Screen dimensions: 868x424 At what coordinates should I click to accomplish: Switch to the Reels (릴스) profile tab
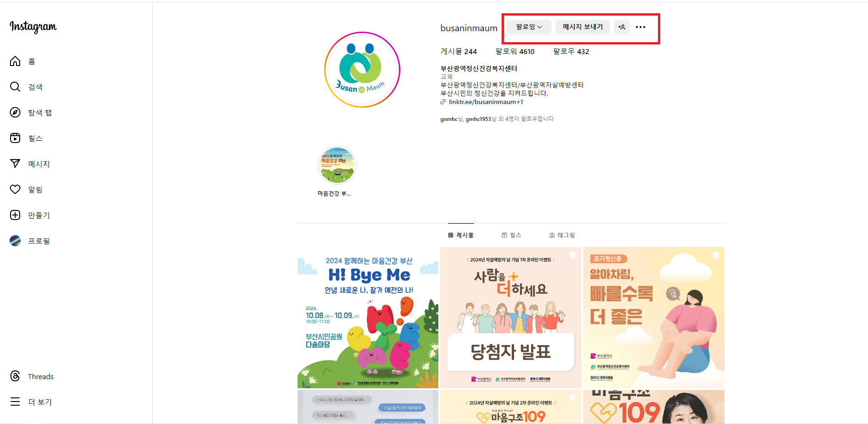[511, 235]
